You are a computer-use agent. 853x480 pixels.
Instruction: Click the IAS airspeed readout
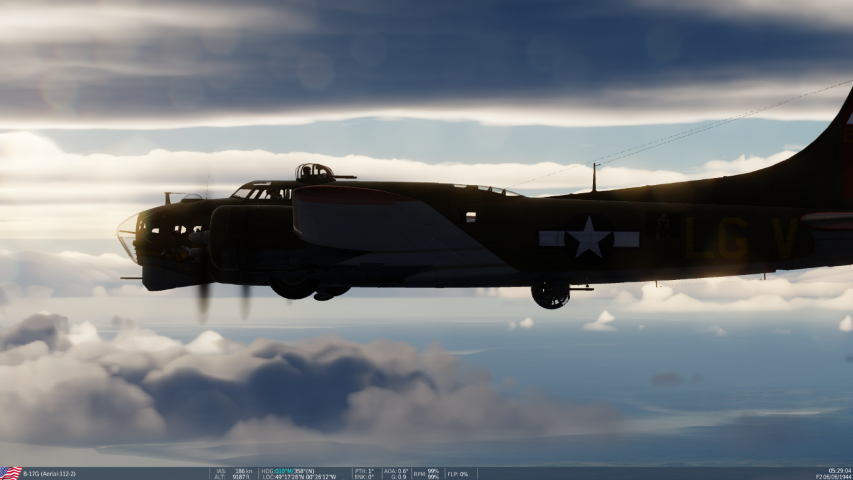click(x=233, y=470)
